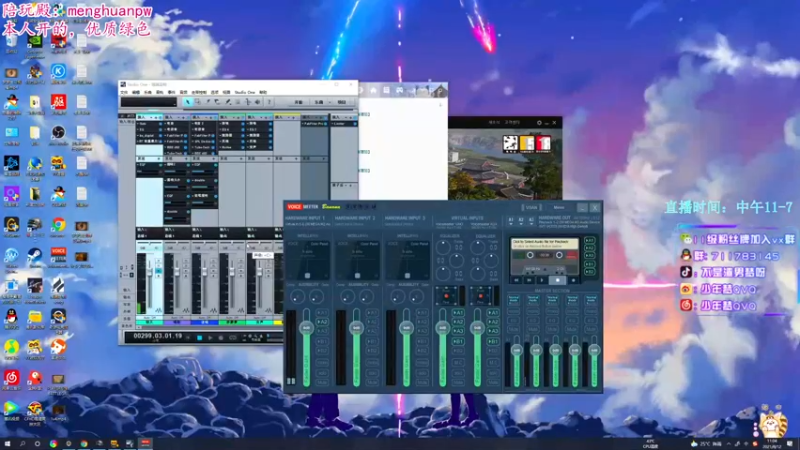Select the range tool in Studio One toolbar
800x450 pixels.
(x=197, y=102)
